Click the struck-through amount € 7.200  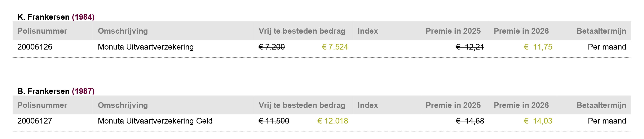coord(272,47)
